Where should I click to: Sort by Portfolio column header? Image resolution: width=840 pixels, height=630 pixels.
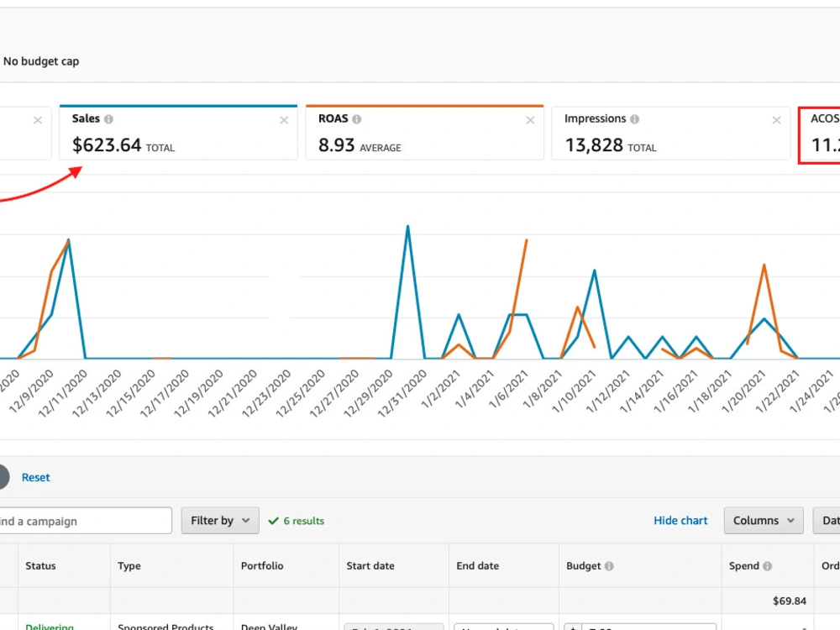(x=262, y=565)
